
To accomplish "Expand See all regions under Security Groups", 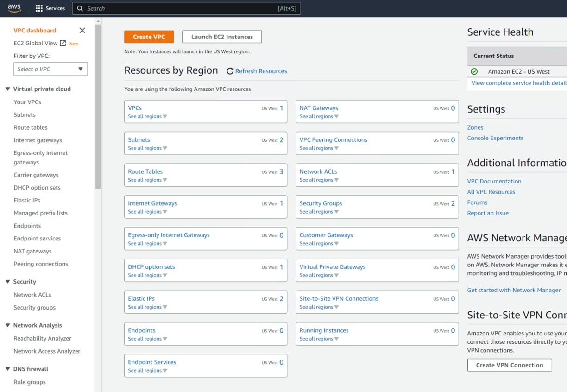I will [319, 212].
